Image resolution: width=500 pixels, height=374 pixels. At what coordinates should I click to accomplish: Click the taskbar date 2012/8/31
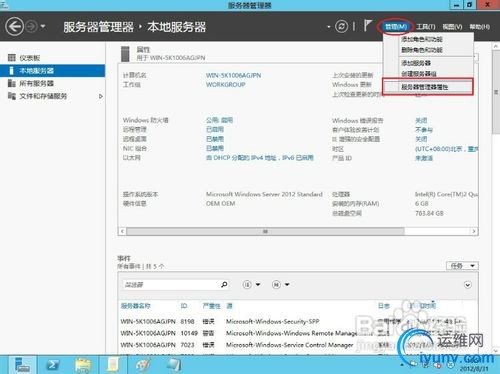coord(474,369)
